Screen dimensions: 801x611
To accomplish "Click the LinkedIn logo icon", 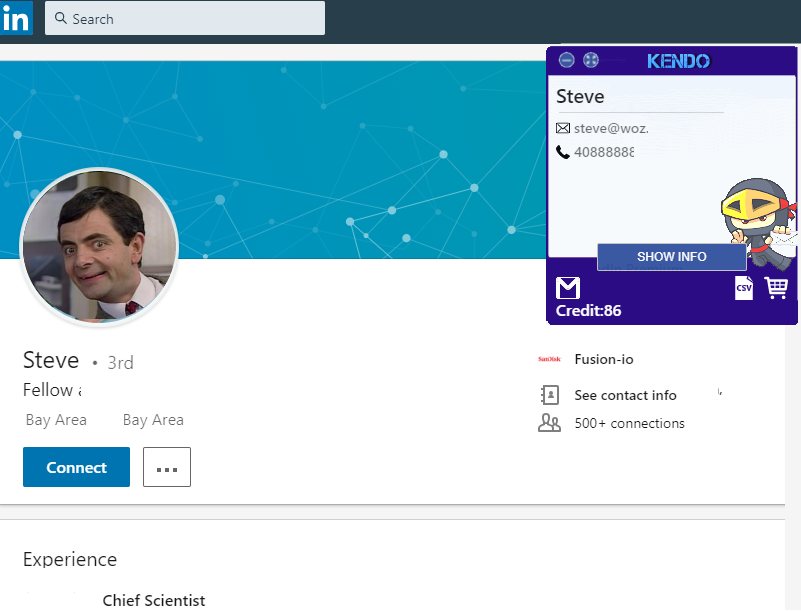I will pyautogui.click(x=16, y=18).
